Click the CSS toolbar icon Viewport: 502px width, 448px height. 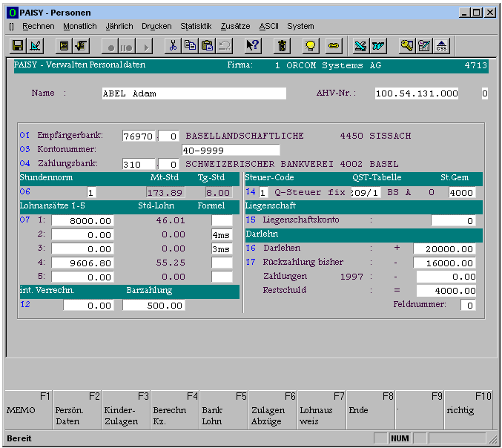(441, 46)
